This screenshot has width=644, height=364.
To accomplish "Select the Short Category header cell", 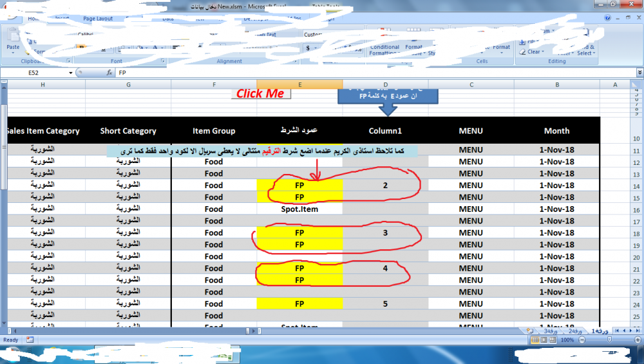I will point(128,131).
